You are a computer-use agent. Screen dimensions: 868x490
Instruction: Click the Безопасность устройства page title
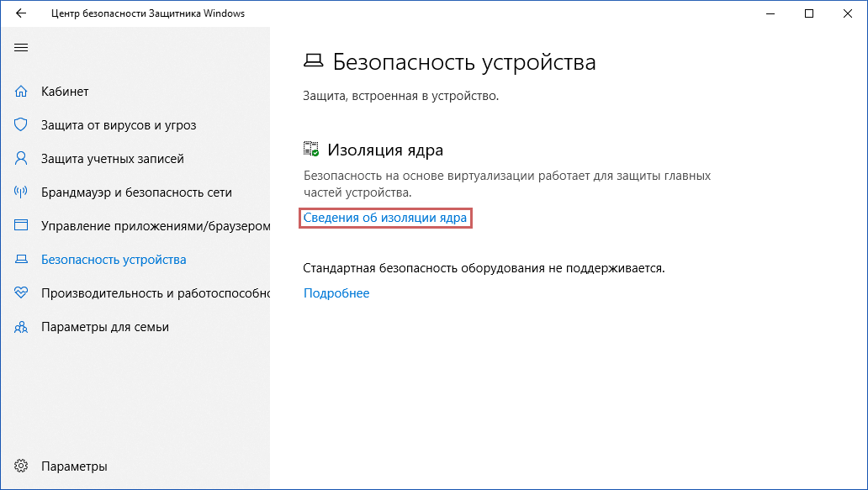tap(464, 62)
